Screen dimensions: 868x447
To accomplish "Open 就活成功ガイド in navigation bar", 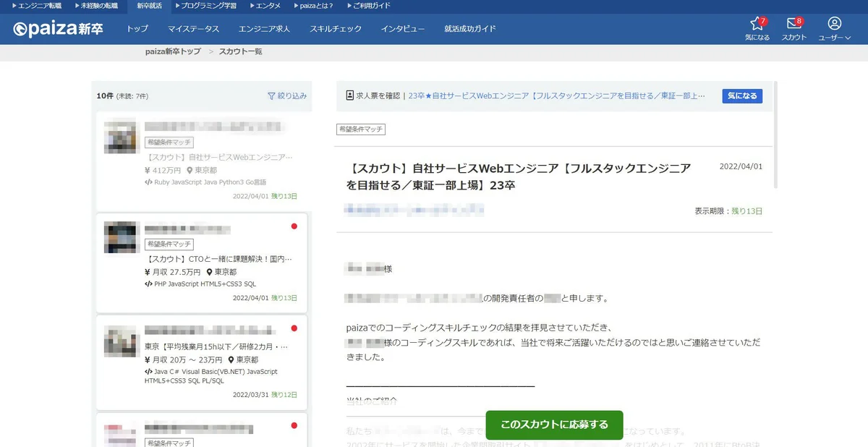I will pos(470,29).
